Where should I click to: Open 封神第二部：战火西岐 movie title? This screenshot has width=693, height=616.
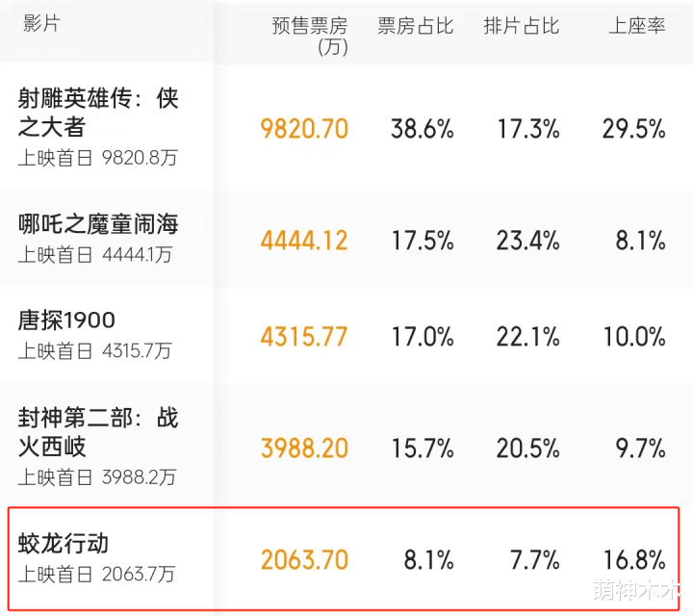[x=98, y=432]
